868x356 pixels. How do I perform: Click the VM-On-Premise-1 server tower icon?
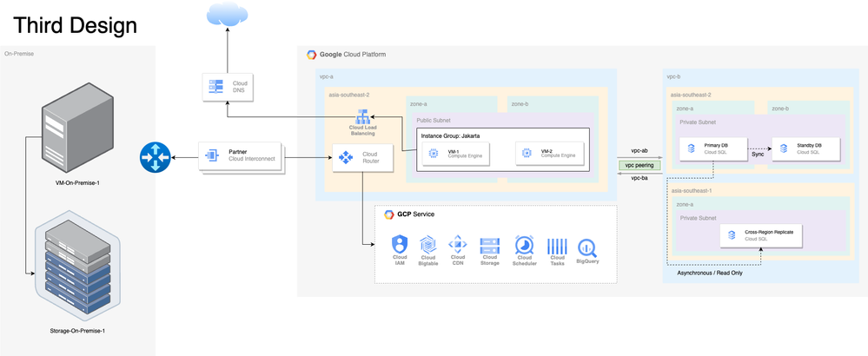click(x=77, y=127)
